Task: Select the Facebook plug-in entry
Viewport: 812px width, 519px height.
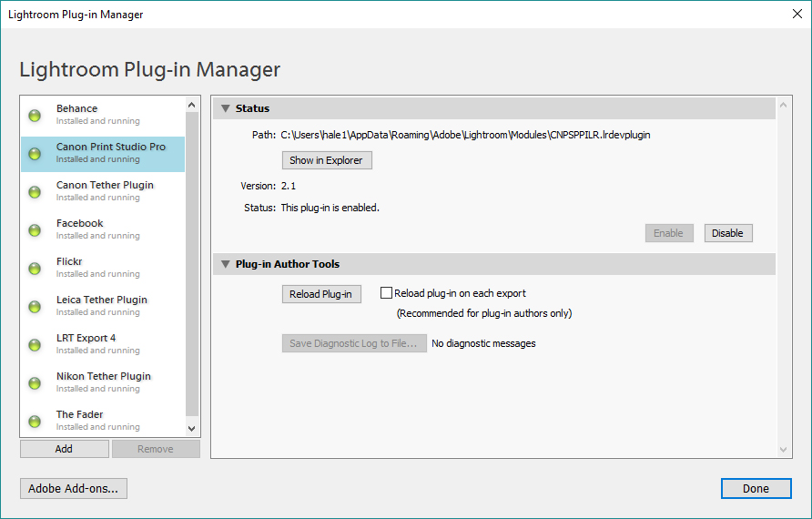Action: [x=80, y=224]
